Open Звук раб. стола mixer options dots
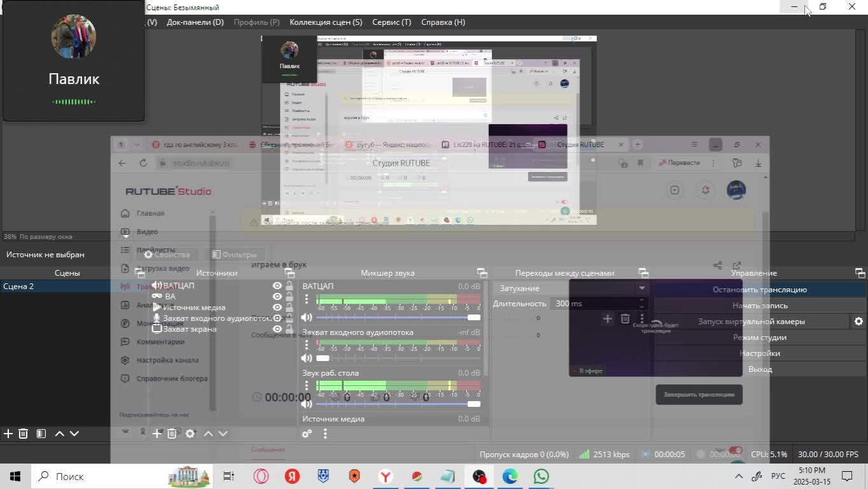Viewport: 868px width, 489px height. (307, 385)
